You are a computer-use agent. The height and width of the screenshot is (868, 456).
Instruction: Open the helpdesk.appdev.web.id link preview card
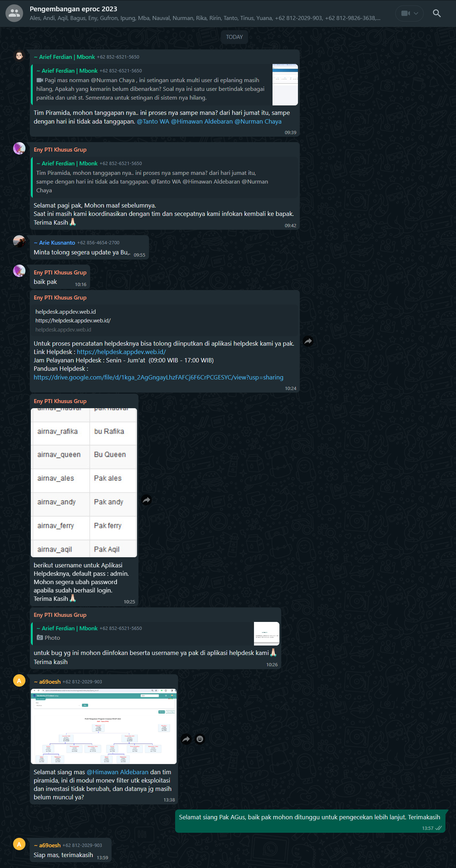tap(165, 320)
